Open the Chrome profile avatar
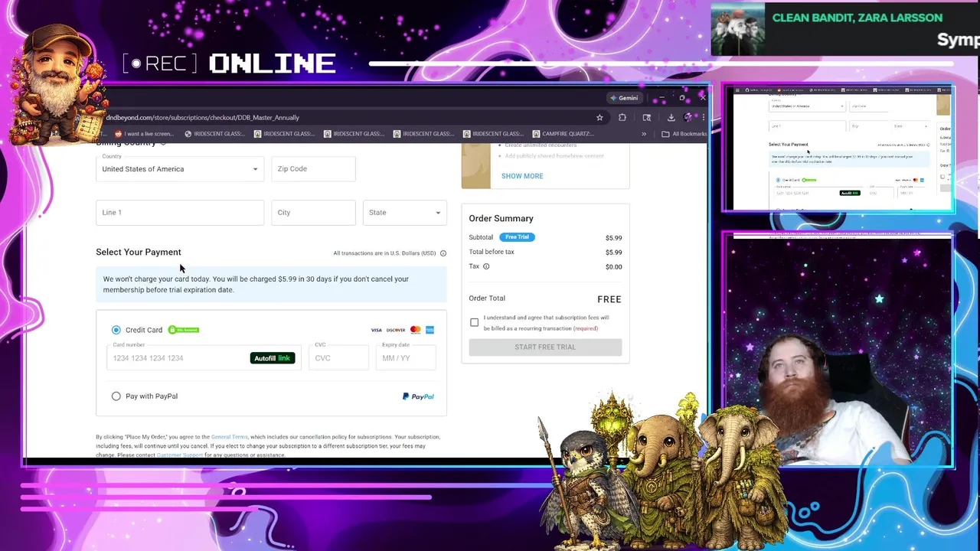The width and height of the screenshot is (980, 551). pos(688,118)
